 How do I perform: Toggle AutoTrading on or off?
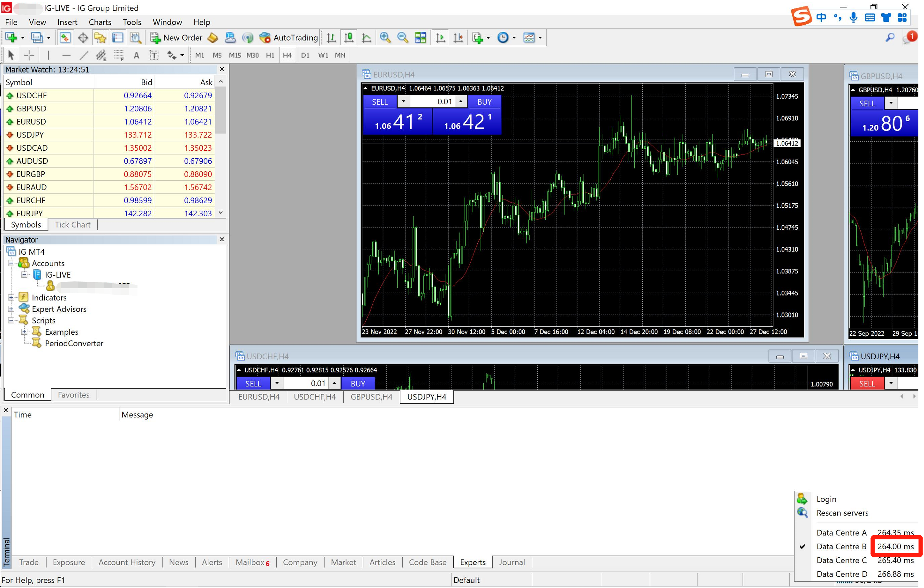289,38
